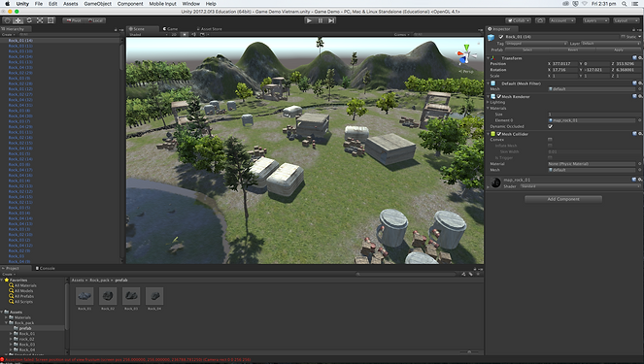
Task: Collapse the Rock_pack folder
Action: (7, 323)
